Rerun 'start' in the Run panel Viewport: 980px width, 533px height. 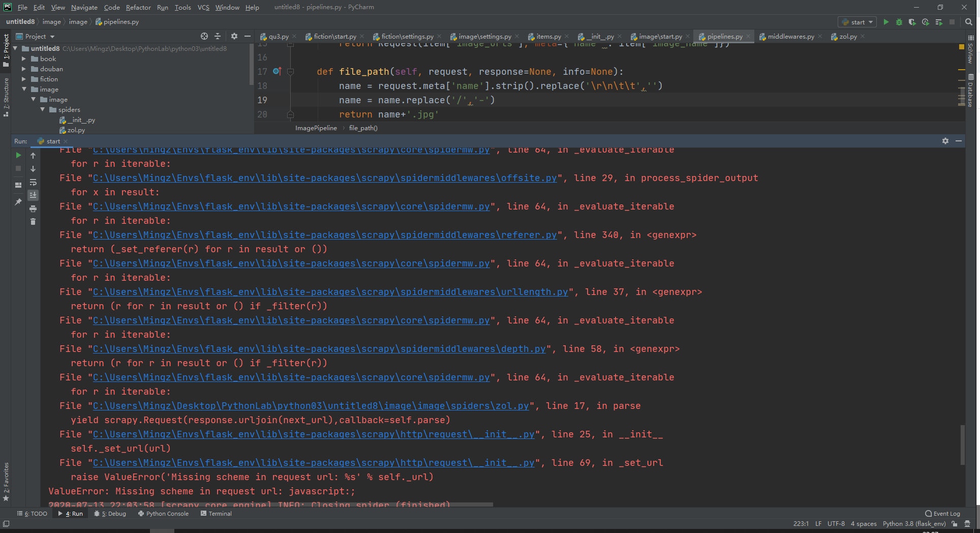[18, 155]
